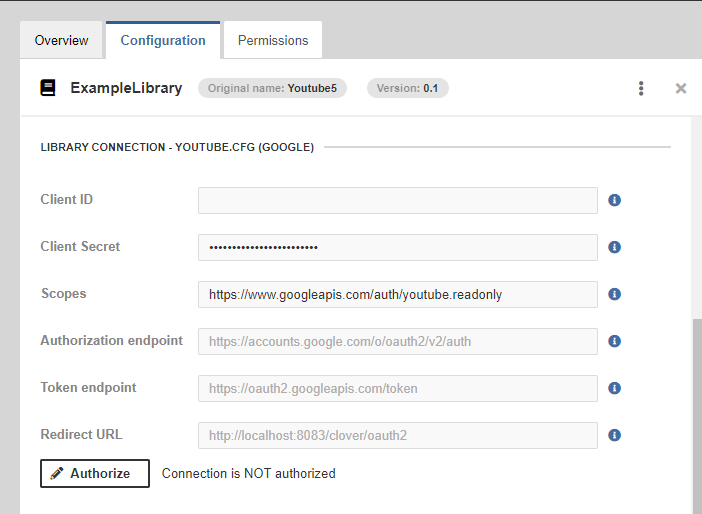
Task: Click the Redirect URL field
Action: (398, 435)
